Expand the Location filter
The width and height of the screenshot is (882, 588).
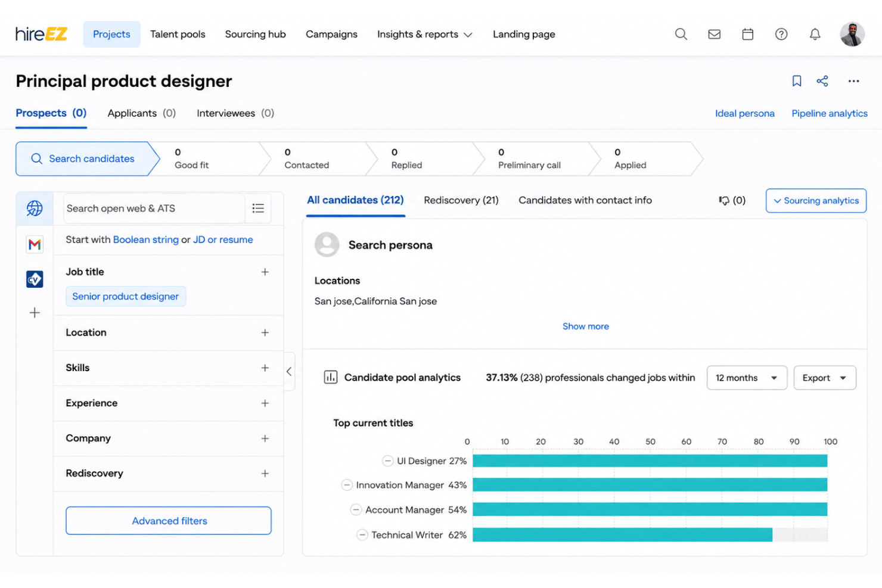pyautogui.click(x=265, y=332)
